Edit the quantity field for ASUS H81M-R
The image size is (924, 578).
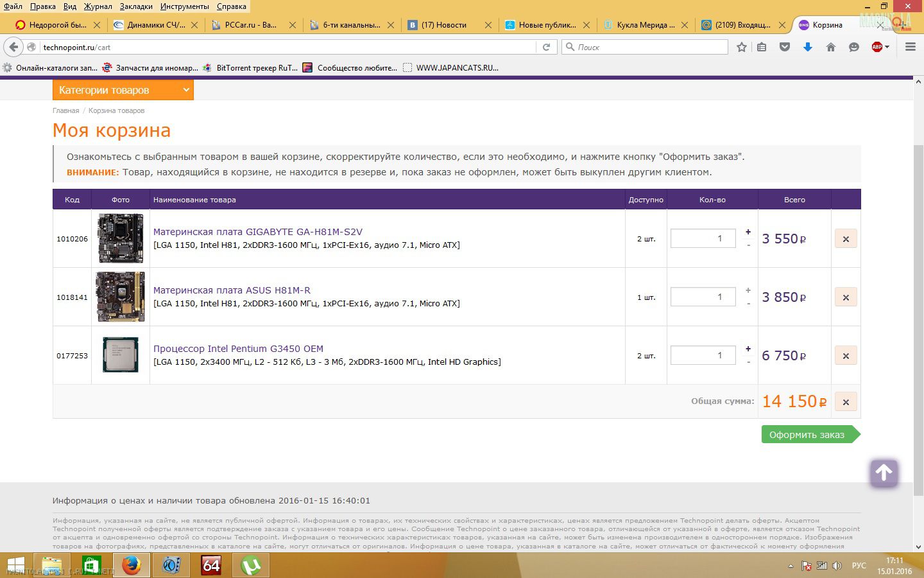[x=703, y=297]
